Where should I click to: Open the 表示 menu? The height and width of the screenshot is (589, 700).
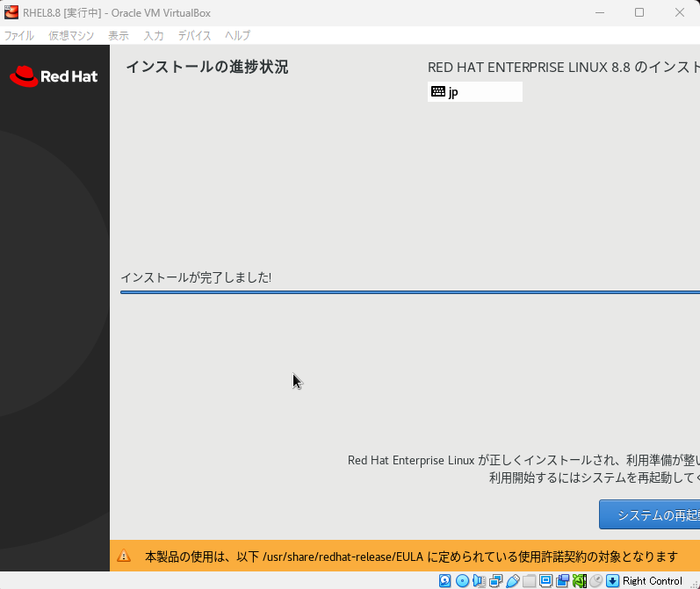point(119,36)
